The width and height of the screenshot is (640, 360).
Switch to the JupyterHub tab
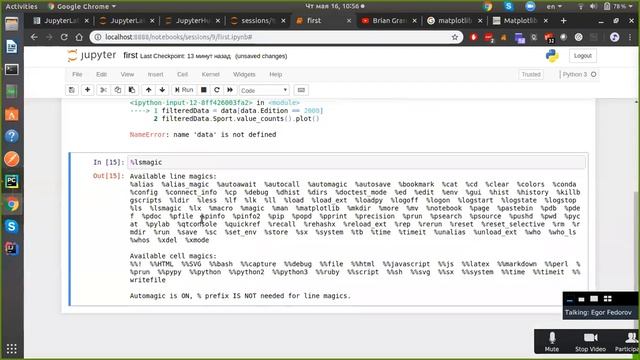192,20
